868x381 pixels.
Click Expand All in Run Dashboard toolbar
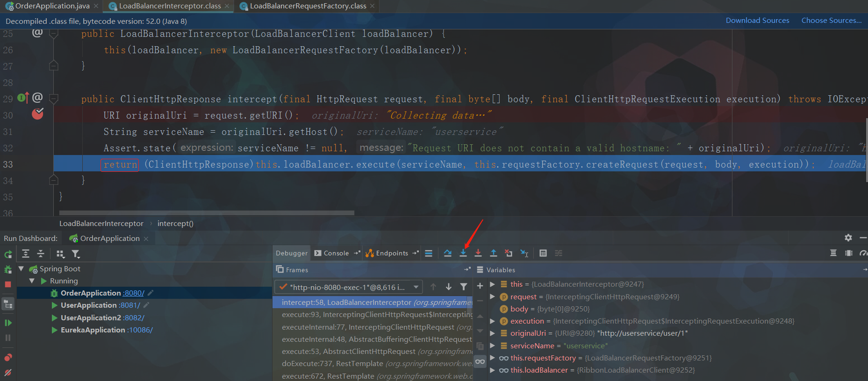[26, 254]
